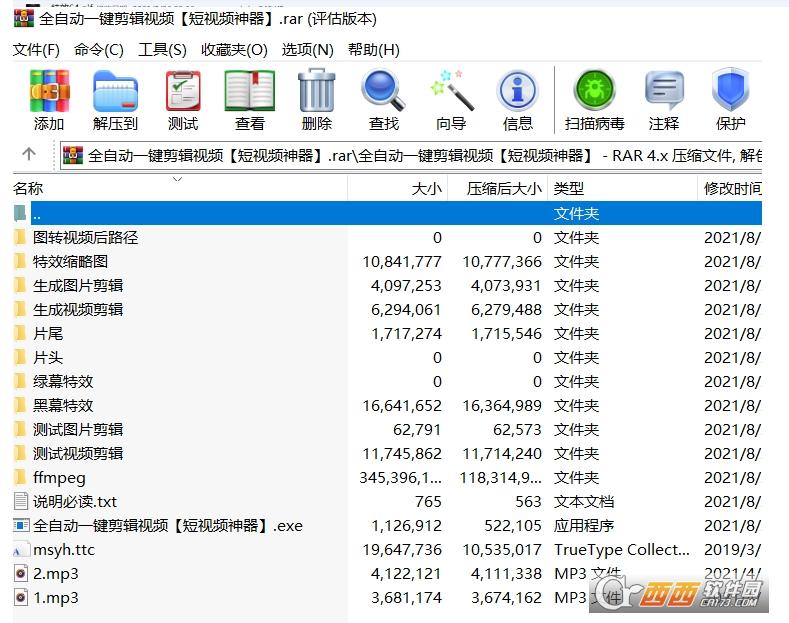Click the ffmpeg folder icon

point(20,477)
